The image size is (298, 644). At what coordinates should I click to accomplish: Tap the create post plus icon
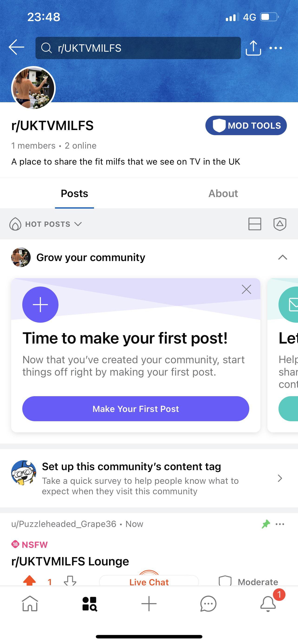149,603
